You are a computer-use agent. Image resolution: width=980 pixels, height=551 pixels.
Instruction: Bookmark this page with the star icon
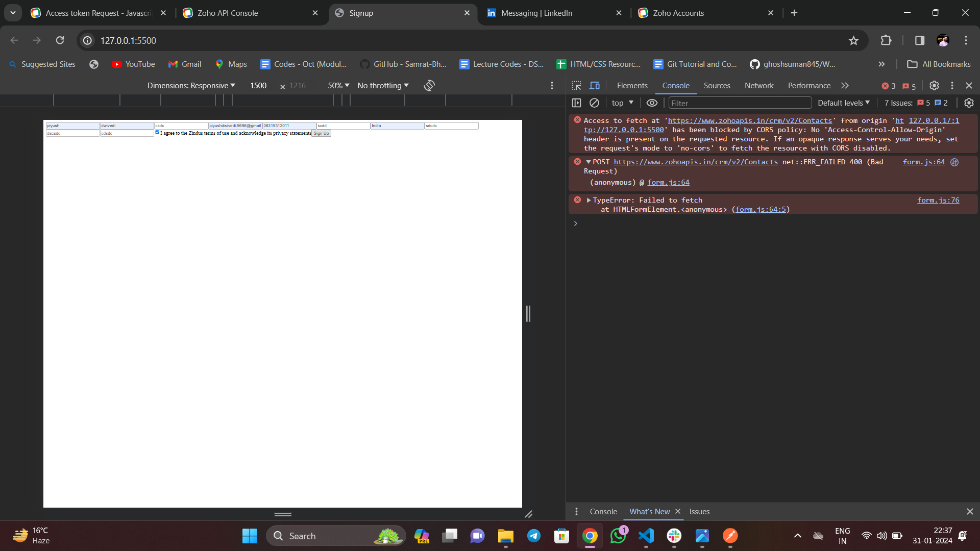click(x=853, y=40)
